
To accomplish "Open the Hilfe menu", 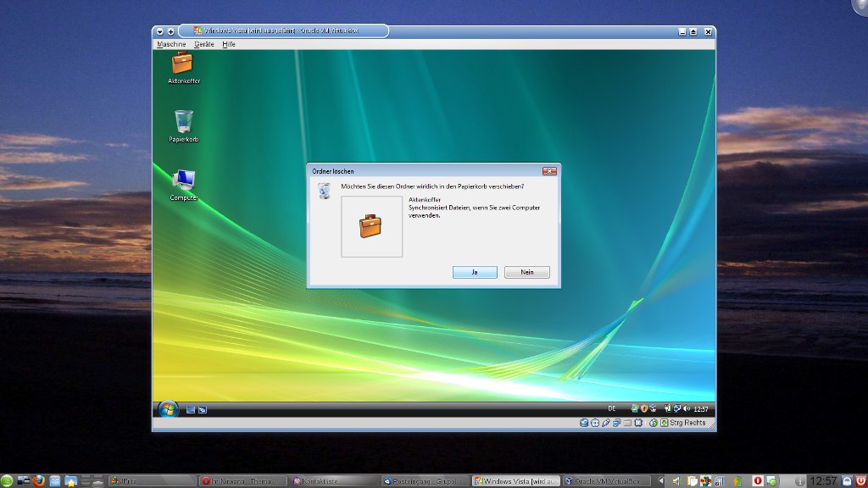I will [x=229, y=44].
